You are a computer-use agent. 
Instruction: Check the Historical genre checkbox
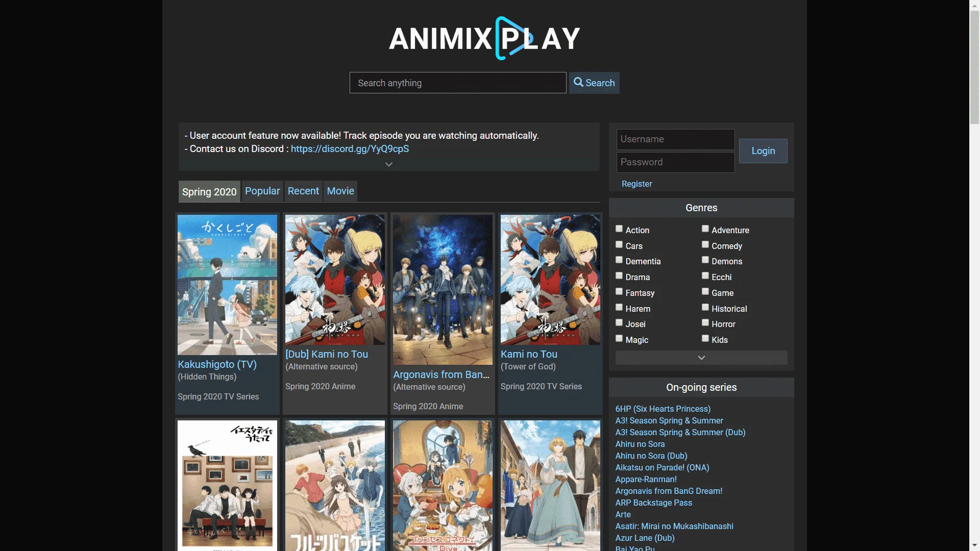point(705,308)
